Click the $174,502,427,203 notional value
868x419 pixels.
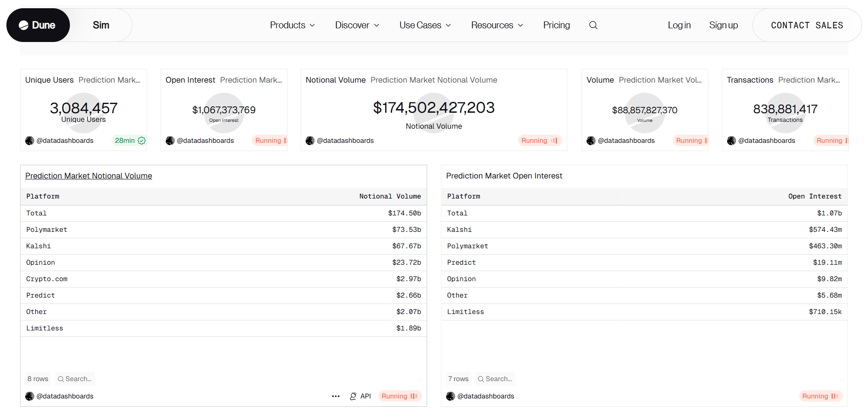click(x=434, y=108)
